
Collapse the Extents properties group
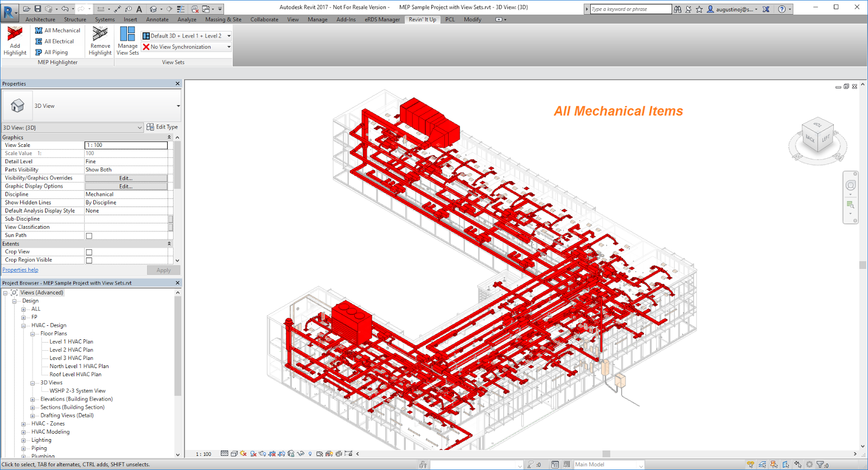click(x=169, y=244)
